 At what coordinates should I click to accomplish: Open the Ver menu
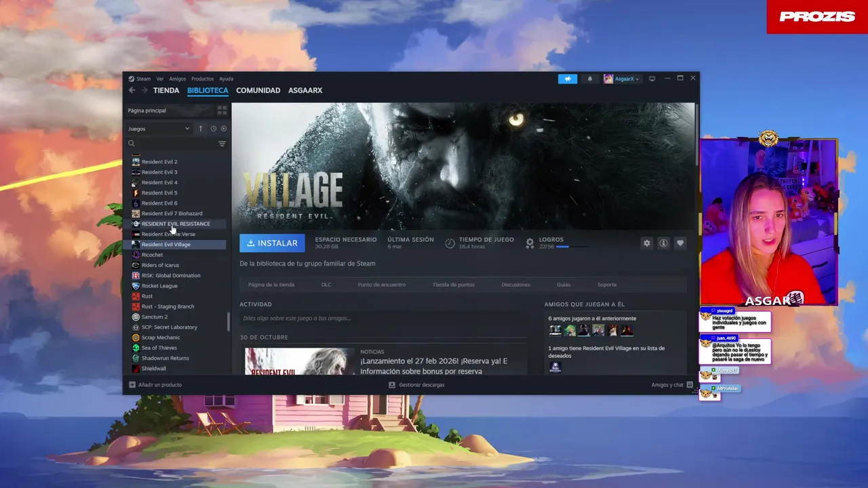coord(160,79)
